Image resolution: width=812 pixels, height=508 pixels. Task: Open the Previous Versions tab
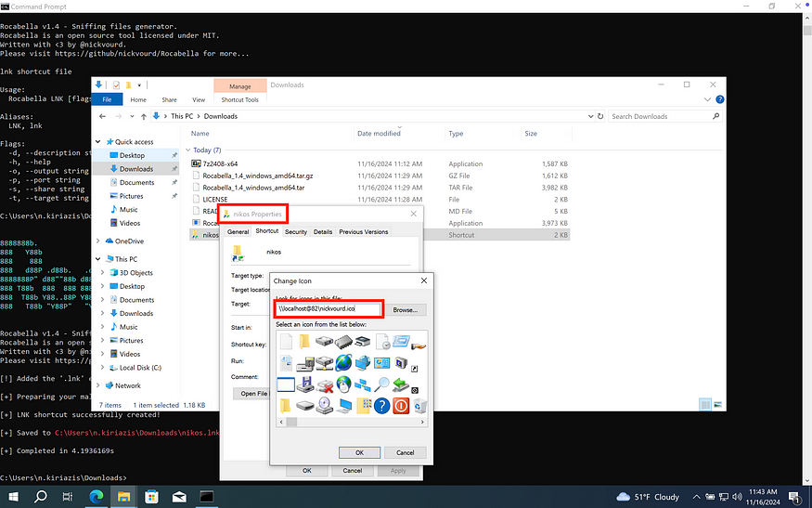pyautogui.click(x=364, y=231)
